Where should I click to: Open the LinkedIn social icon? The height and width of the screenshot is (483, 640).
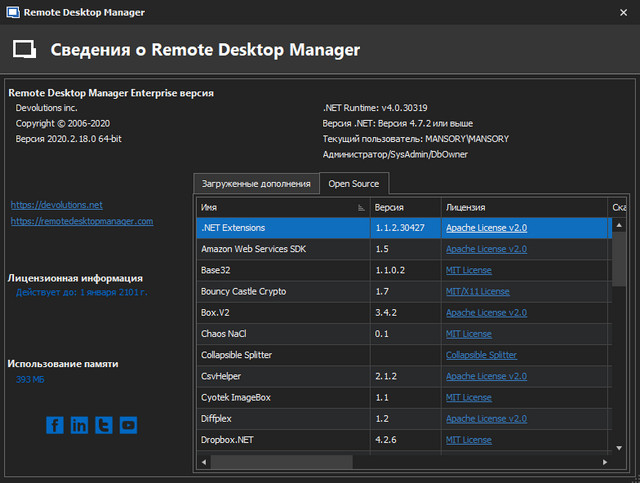coord(79,425)
